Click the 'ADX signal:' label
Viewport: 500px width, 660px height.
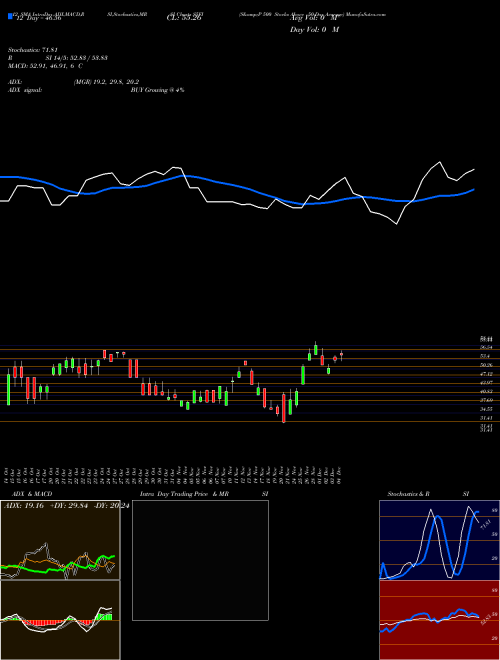coord(25,90)
